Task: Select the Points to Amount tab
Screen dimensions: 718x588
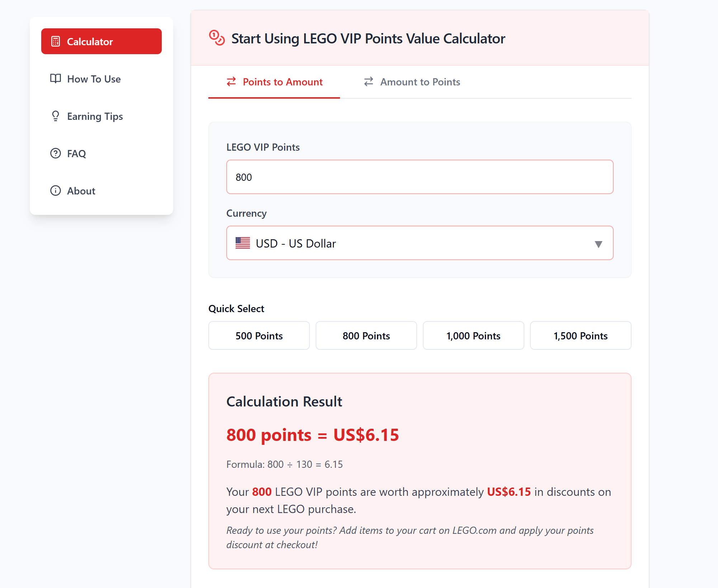Action: point(274,82)
